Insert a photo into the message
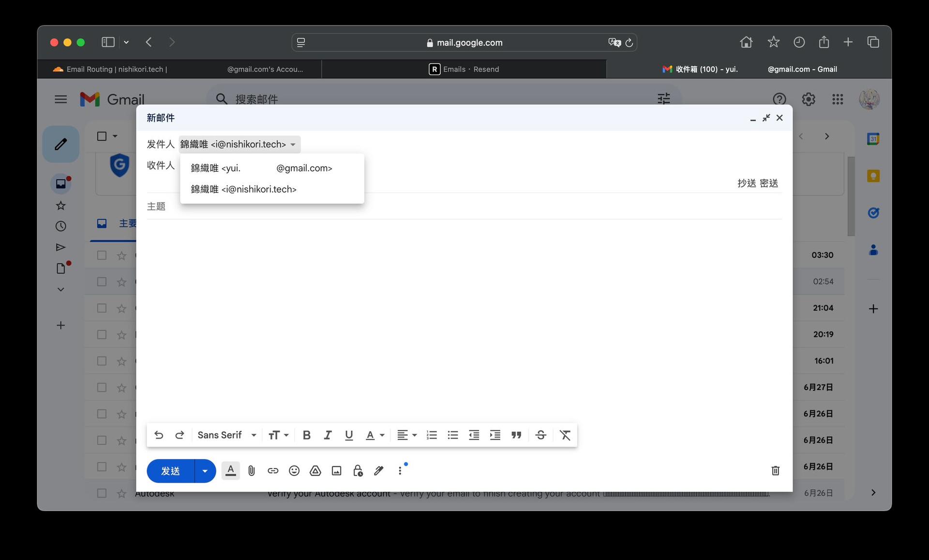Viewport: 929px width, 560px height. tap(337, 471)
